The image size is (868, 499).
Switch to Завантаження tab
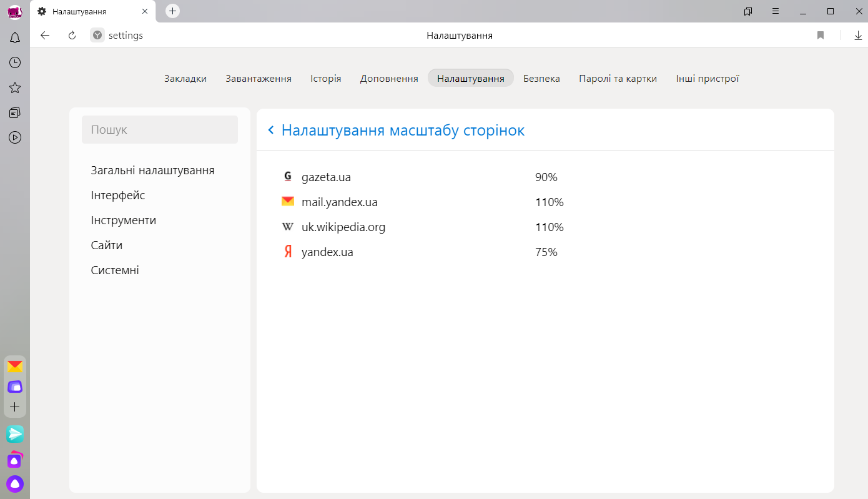point(259,78)
